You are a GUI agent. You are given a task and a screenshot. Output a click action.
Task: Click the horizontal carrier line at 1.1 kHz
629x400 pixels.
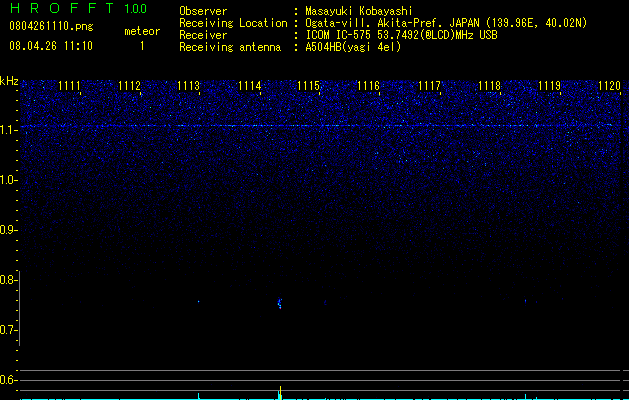click(x=321, y=126)
